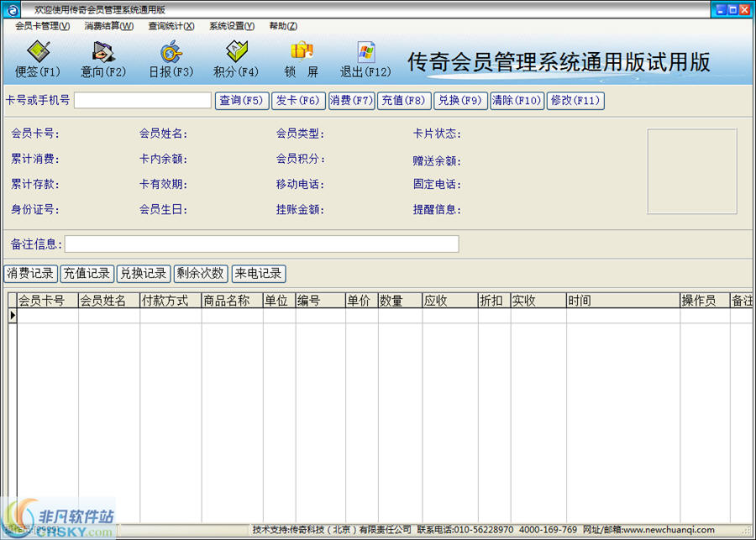Click the 卡有效期: label
756x540 pixels.
164,184
